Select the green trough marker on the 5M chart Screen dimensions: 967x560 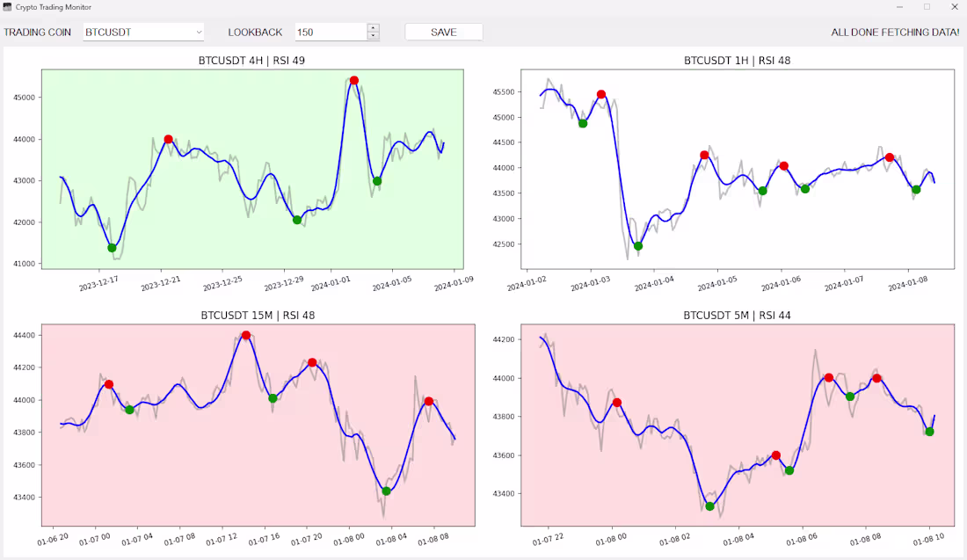coord(709,505)
